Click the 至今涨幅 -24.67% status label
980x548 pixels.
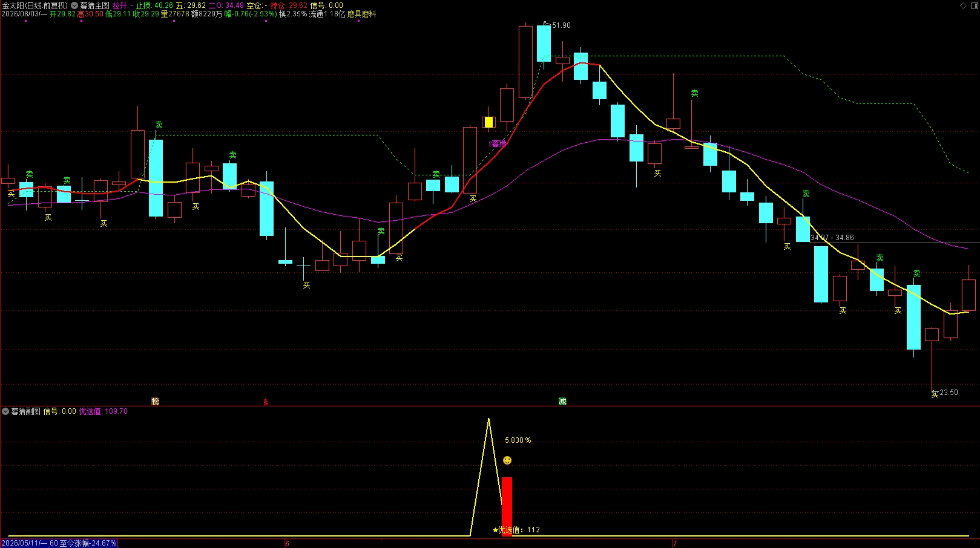(88, 543)
